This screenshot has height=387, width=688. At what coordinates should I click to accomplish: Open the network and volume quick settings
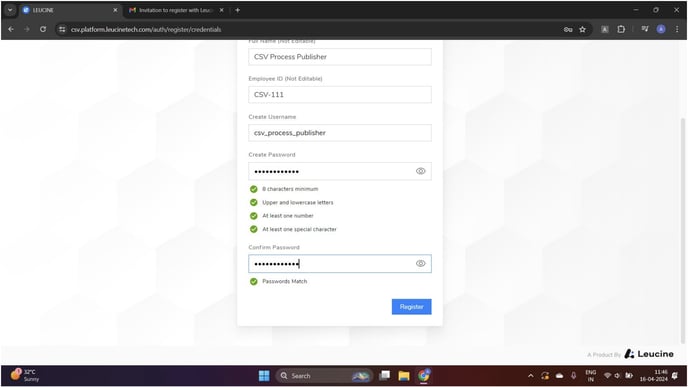tap(618, 376)
